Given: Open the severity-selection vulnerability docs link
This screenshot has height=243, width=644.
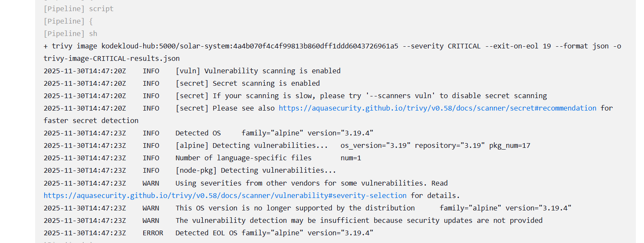Looking at the screenshot, I should [x=225, y=195].
